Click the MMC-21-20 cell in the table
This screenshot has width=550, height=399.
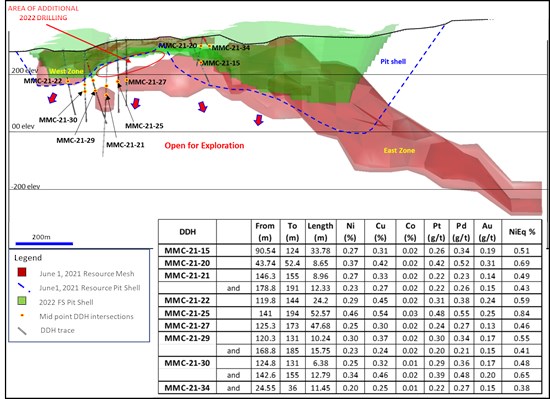click(x=188, y=263)
